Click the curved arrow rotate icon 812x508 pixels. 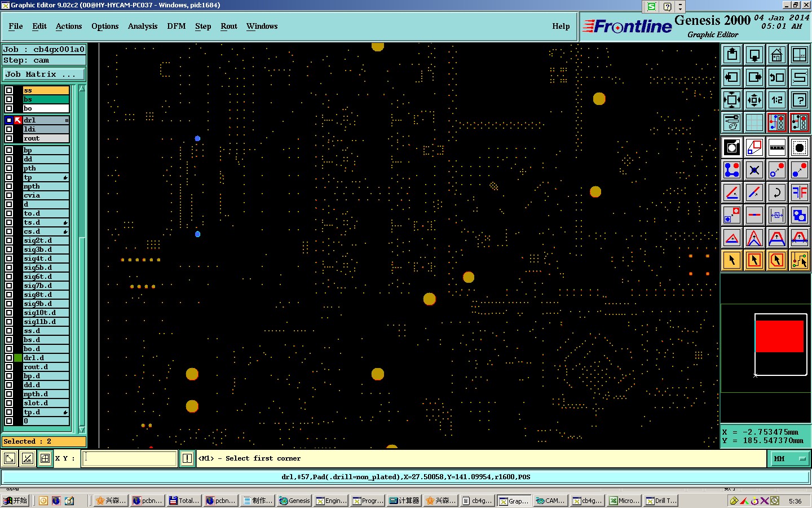click(x=777, y=192)
